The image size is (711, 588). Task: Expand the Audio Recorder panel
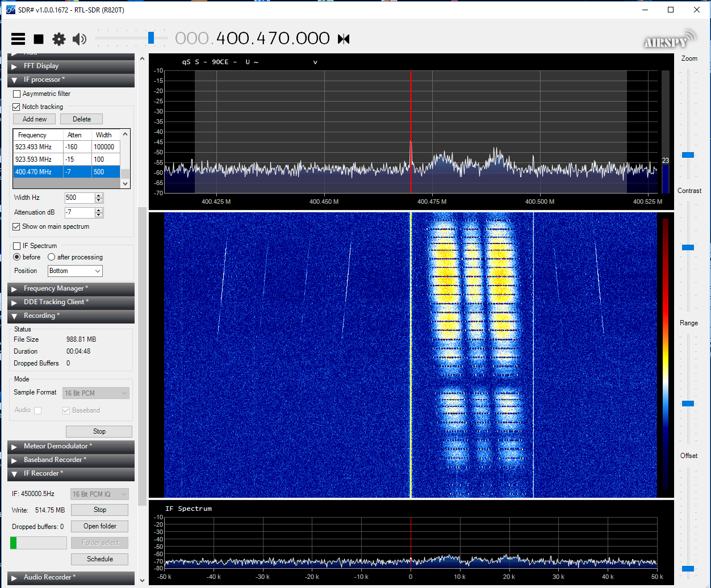point(71,577)
